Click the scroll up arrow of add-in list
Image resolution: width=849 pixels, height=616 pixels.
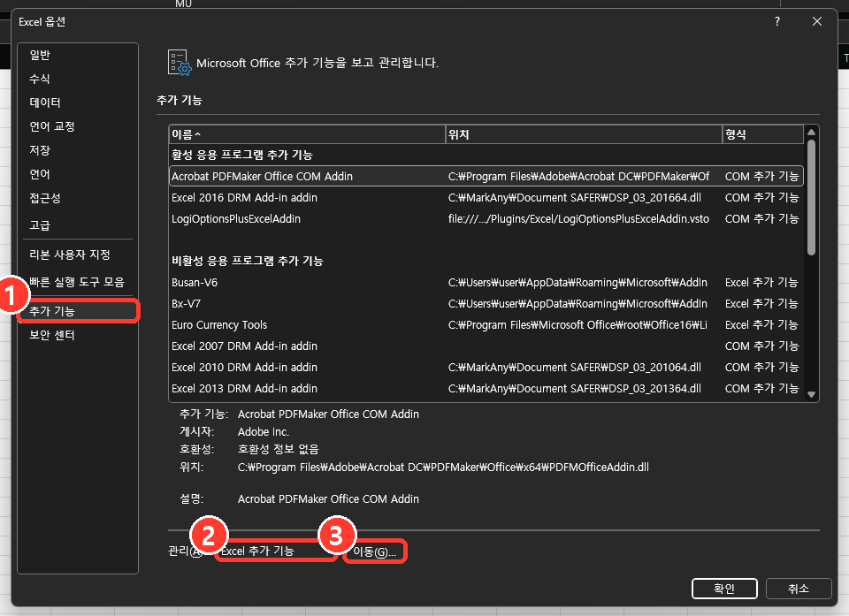coord(811,132)
